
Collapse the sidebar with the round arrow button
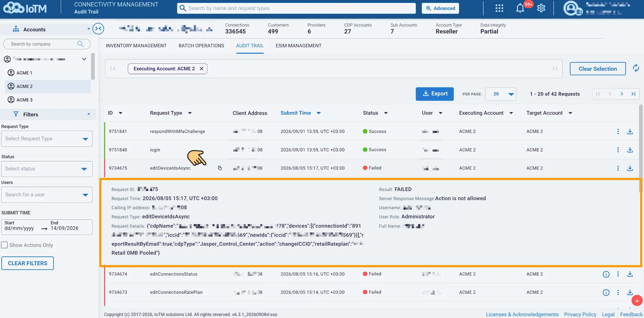tap(98, 29)
